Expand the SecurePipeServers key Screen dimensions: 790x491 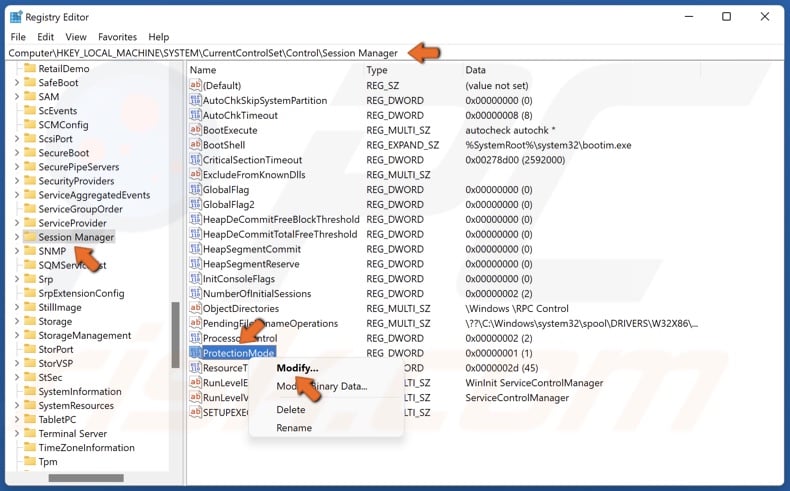17,167
